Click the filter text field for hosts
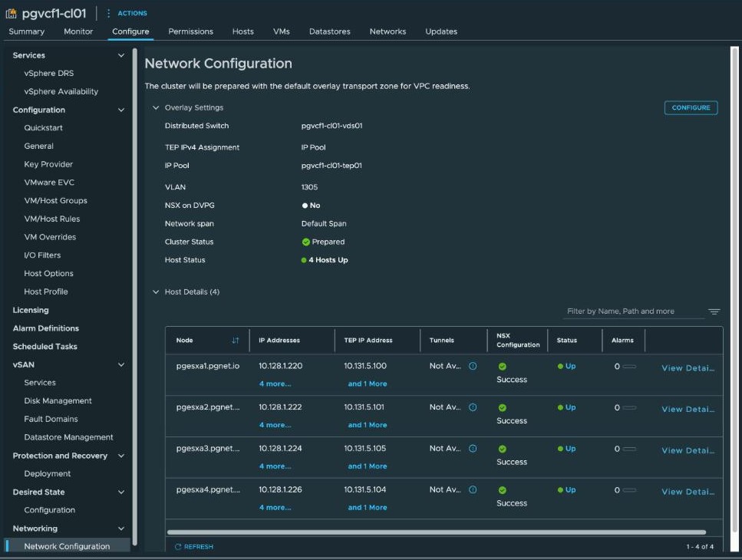The width and height of the screenshot is (742, 560). tap(633, 311)
